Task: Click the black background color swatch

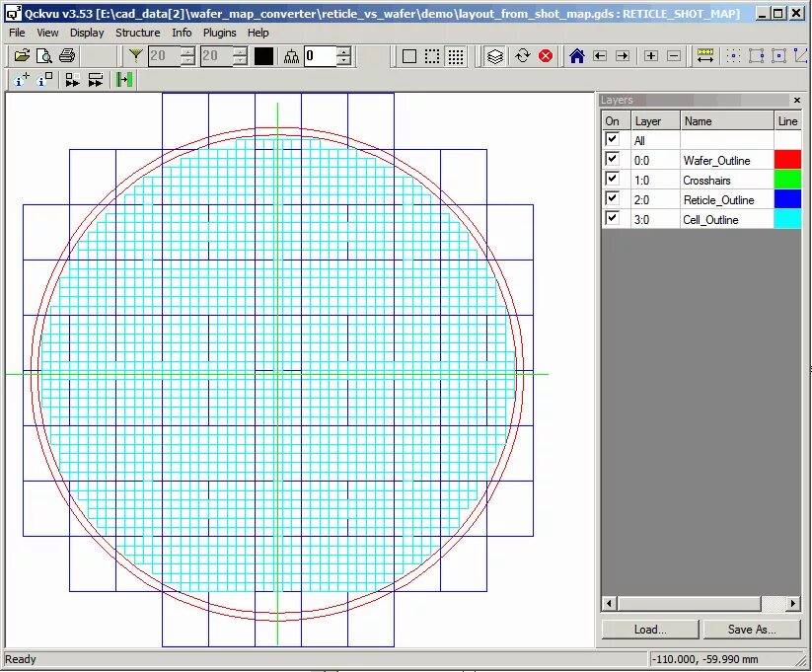Action: (x=263, y=56)
